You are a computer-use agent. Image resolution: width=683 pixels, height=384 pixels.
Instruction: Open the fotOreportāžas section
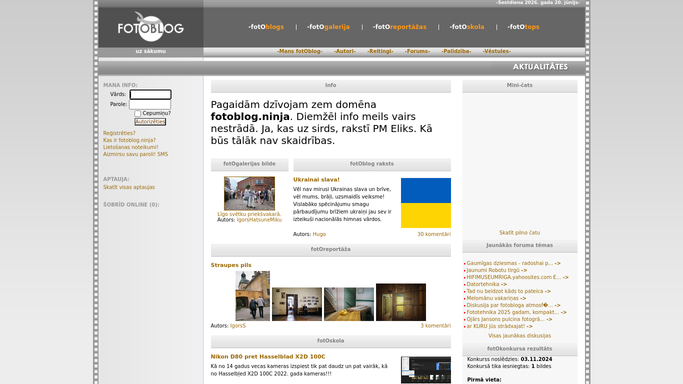[399, 27]
